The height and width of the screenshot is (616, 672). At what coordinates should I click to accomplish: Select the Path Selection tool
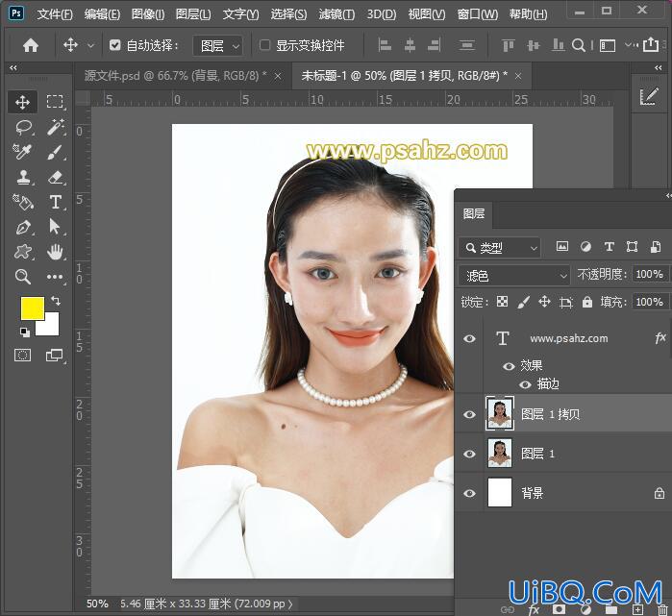point(55,227)
